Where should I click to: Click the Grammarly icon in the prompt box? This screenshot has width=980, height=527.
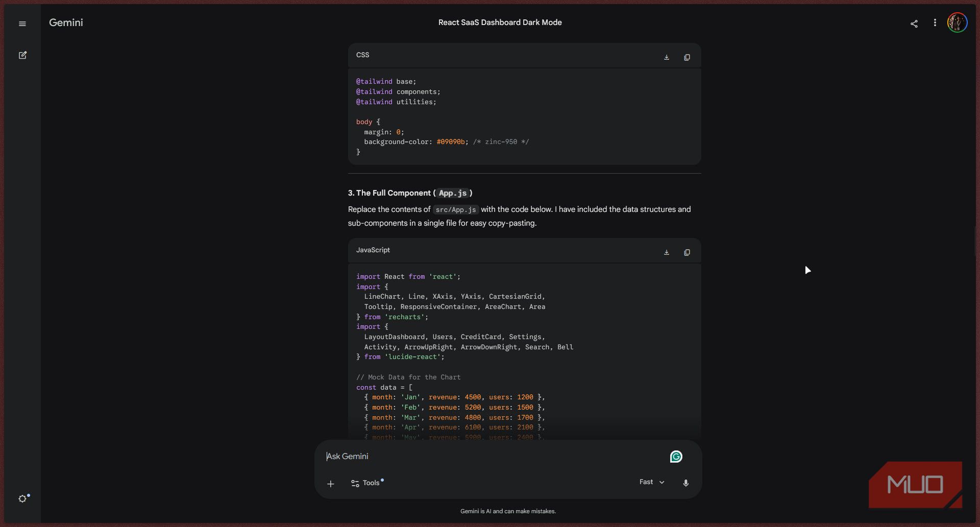click(676, 457)
